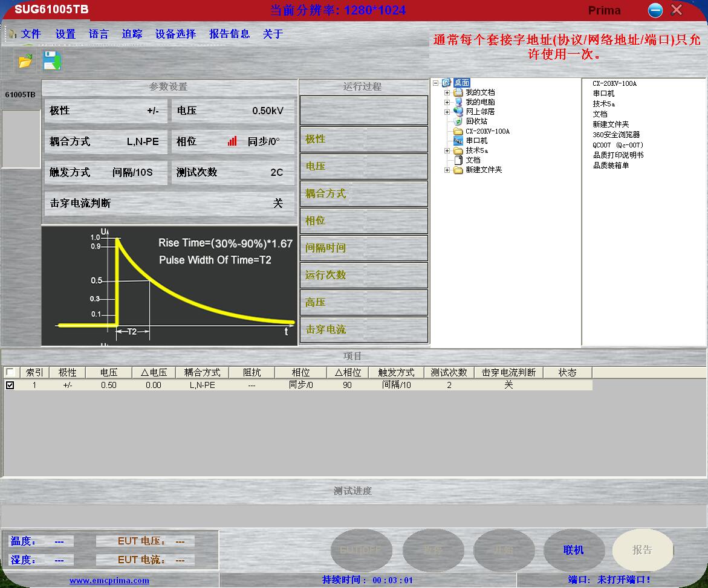Expand the 技术5a folder node

pos(447,150)
